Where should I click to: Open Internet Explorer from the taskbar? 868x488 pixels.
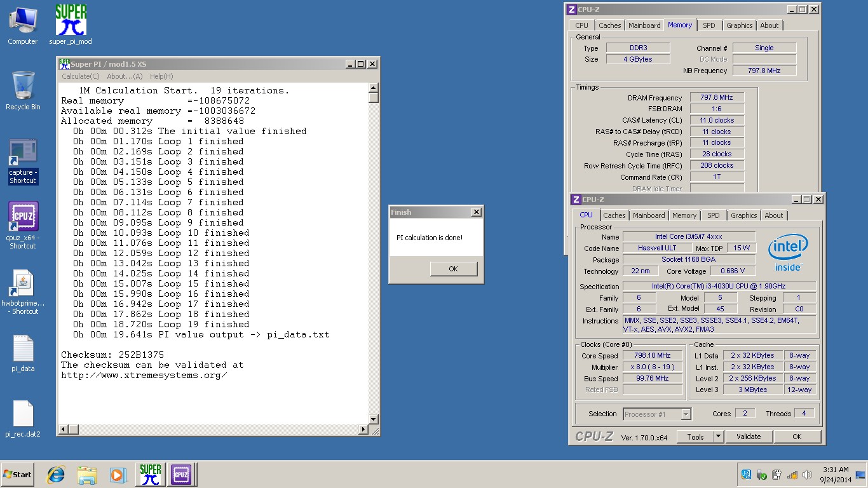tap(57, 475)
